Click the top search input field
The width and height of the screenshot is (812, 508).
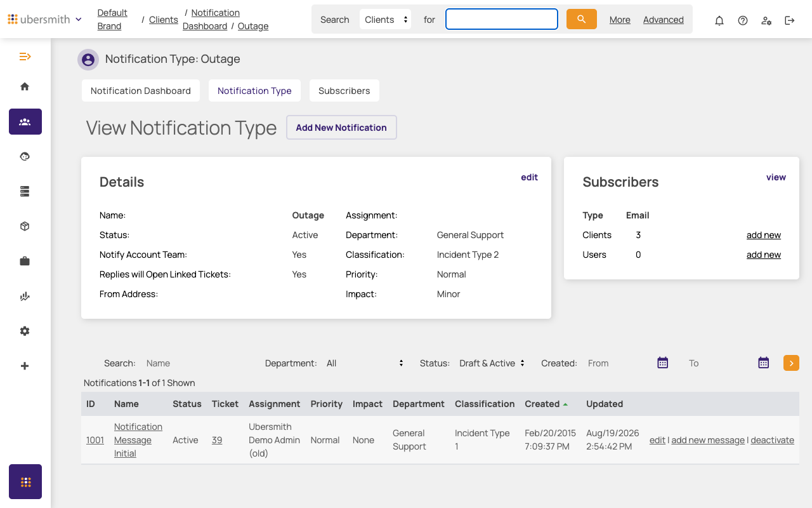[502, 19]
